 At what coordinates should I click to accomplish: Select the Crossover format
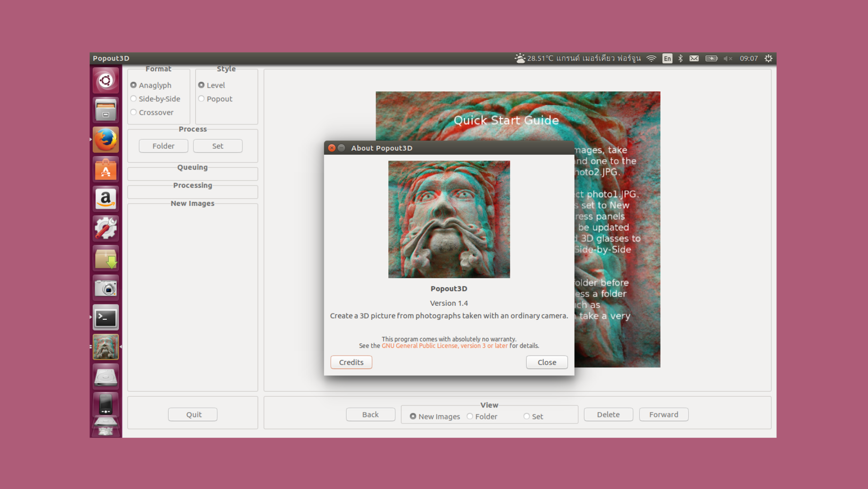click(152, 112)
